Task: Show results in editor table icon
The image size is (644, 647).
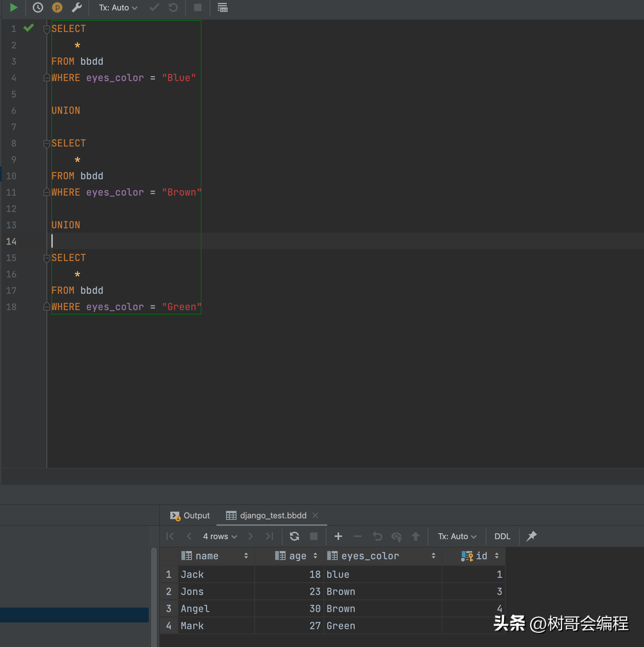Action: tap(222, 7)
